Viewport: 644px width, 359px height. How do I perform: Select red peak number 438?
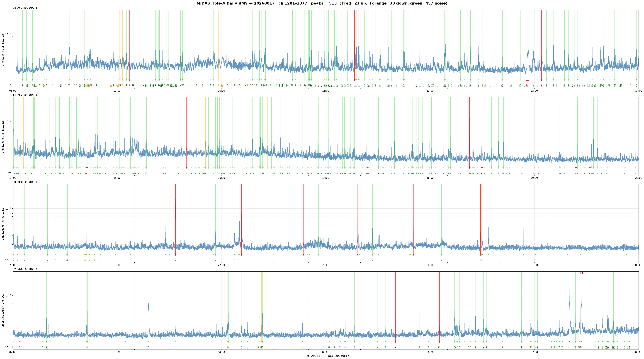(20, 347)
